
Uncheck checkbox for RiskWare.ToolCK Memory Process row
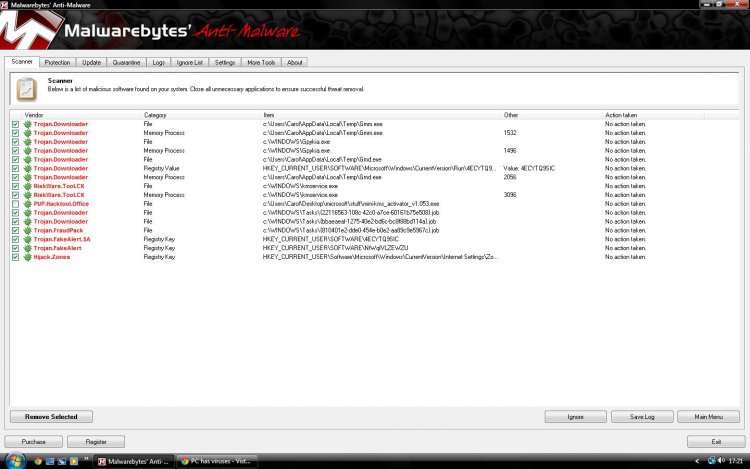coord(15,195)
